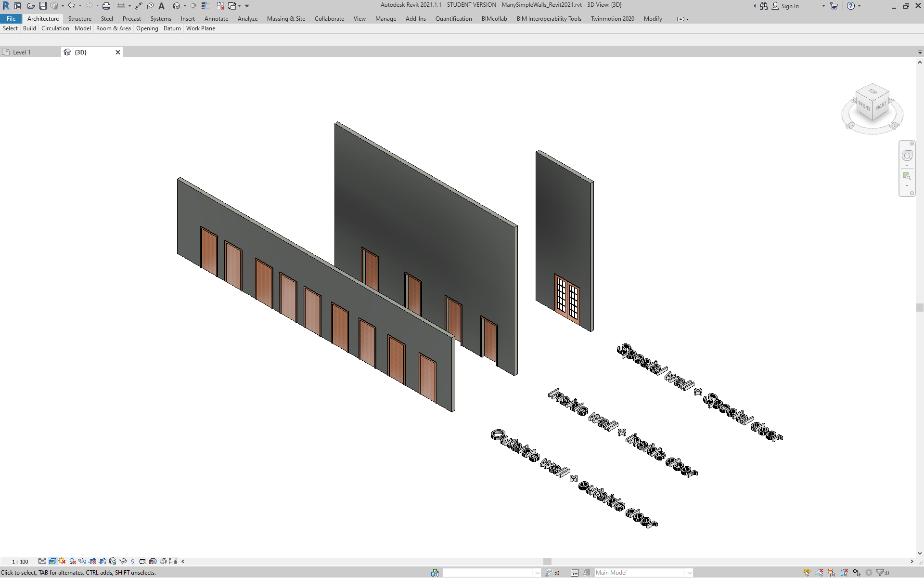This screenshot has height=578, width=924.
Task: Open the Main Model design option dropdown
Action: pos(689,573)
